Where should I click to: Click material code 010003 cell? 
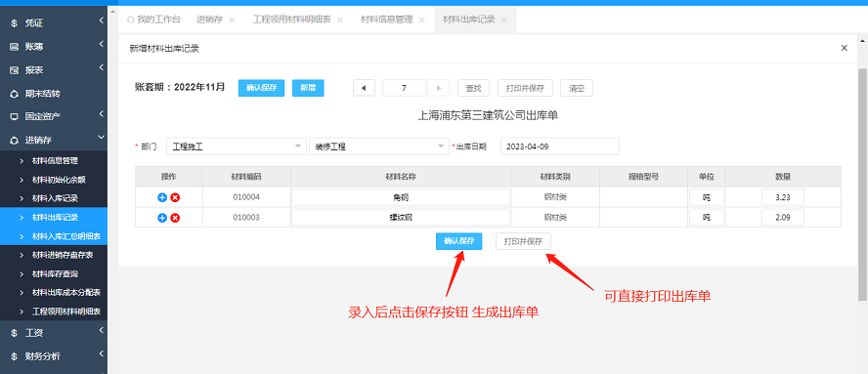(246, 218)
